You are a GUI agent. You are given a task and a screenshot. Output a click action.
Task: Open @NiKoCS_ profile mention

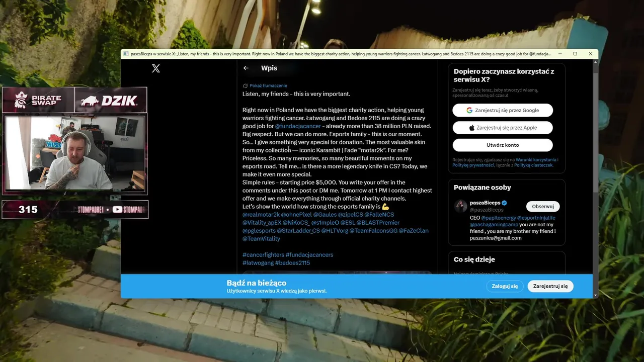click(x=296, y=223)
